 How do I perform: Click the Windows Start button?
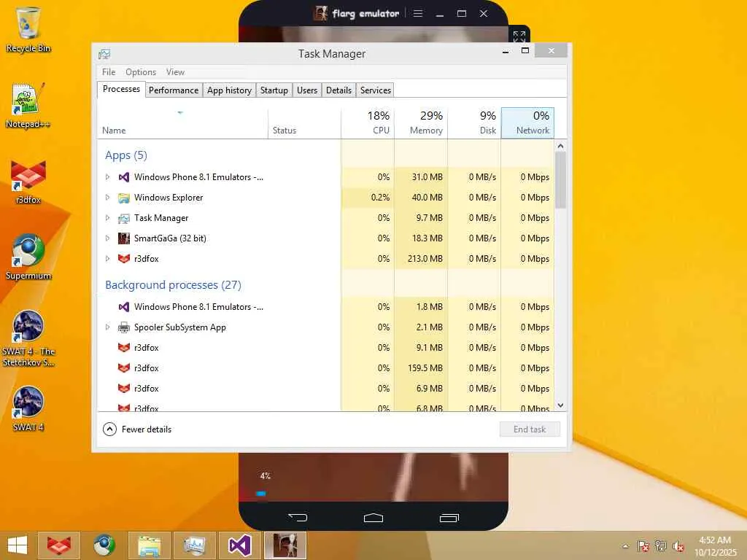coord(18,545)
